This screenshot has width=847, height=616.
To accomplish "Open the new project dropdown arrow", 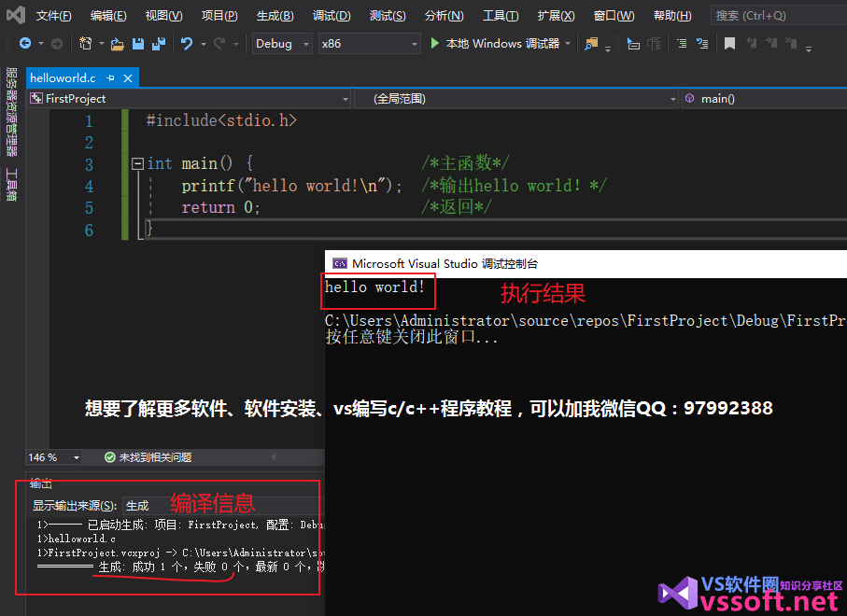I will click(101, 44).
